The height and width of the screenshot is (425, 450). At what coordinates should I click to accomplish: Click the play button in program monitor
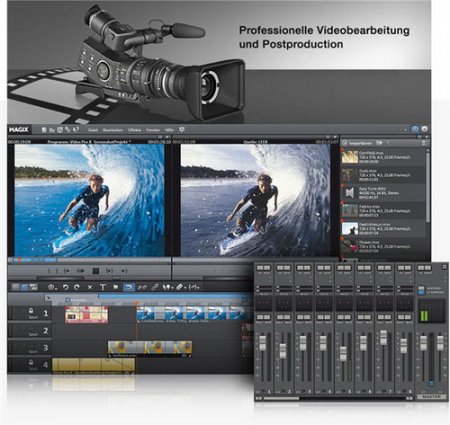coord(81,271)
